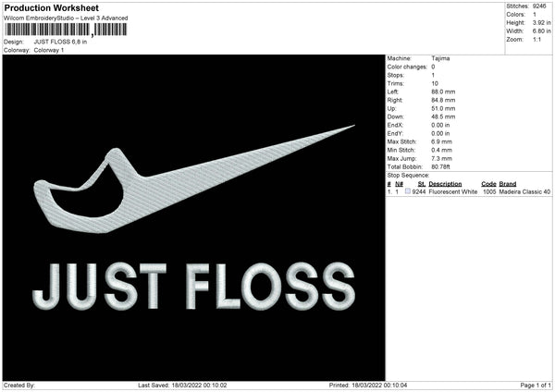This screenshot has width=555, height=392.
Task: Select stitch count '9244' in stop row
Action: click(x=419, y=191)
